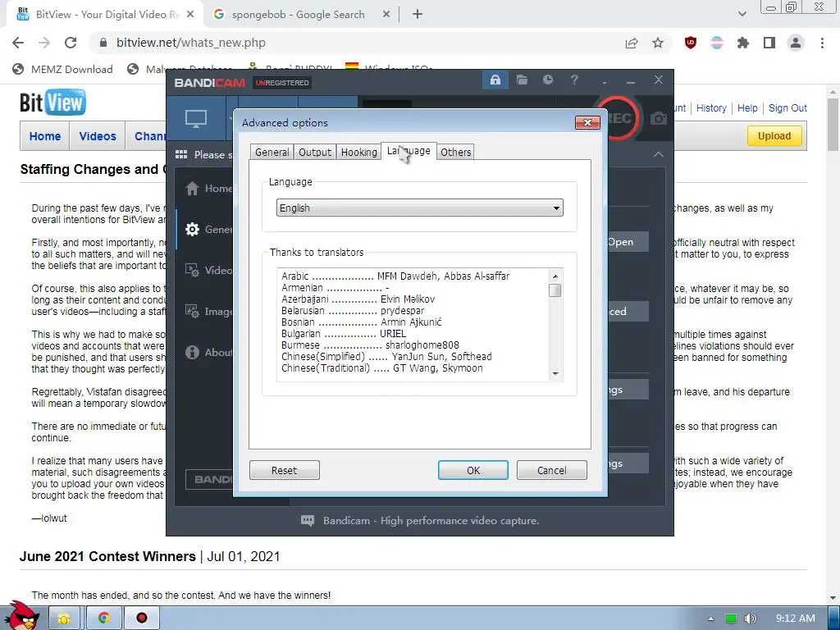
Task: Click the yellow Upload button on BitView
Action: 774,136
